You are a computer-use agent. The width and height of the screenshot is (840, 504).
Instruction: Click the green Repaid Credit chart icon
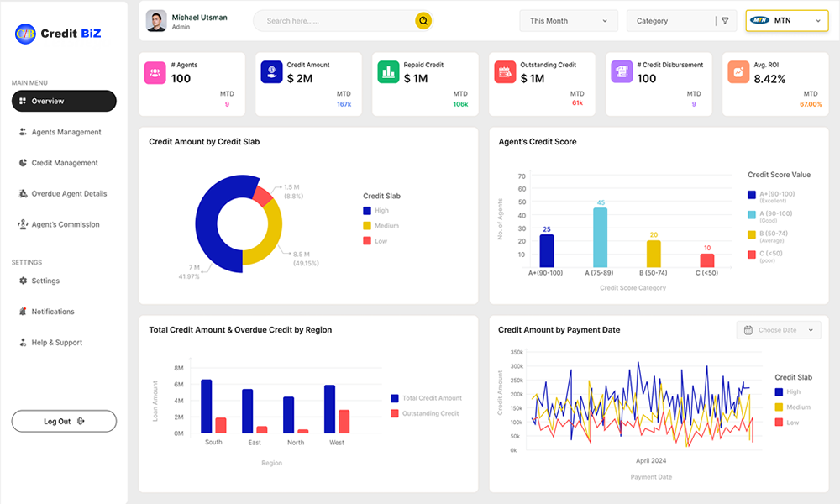pos(388,72)
